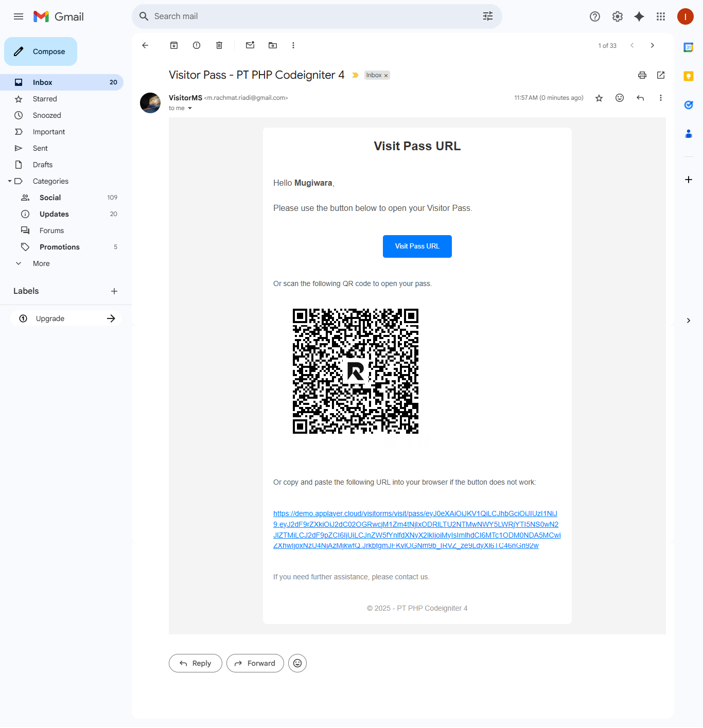
Task: Add emoji reaction button beside Forward
Action: point(297,663)
